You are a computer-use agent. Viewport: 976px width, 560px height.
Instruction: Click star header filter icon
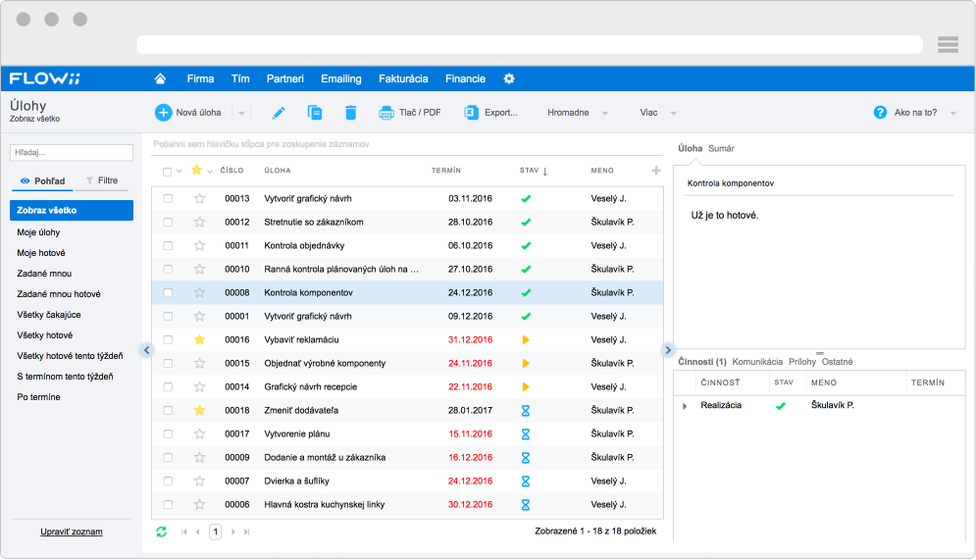pos(197,170)
